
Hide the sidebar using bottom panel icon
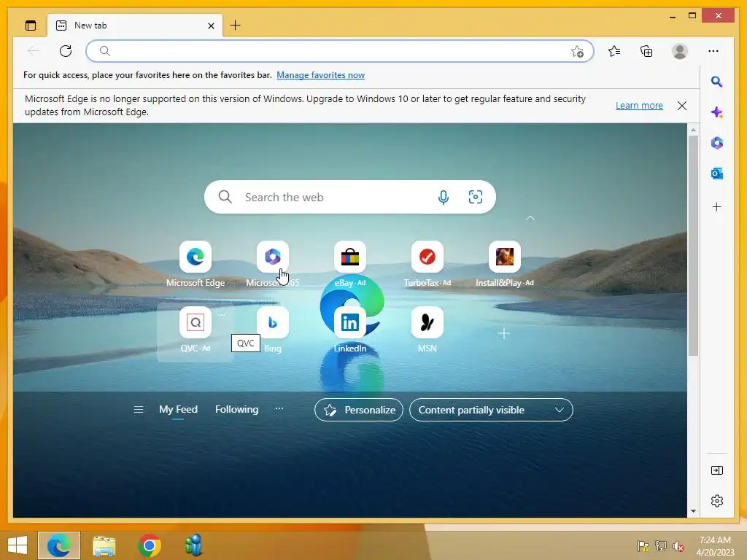pyautogui.click(x=716, y=470)
